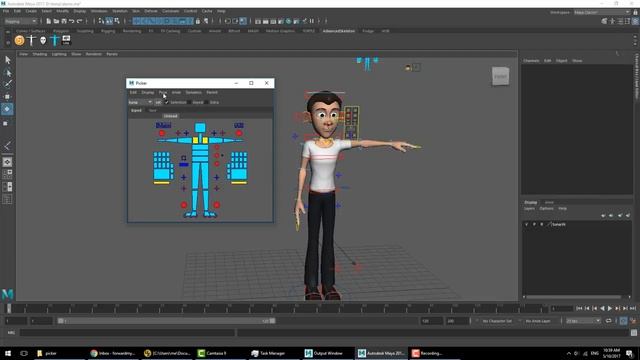Click the range slider bar under the timeline

[166, 321]
